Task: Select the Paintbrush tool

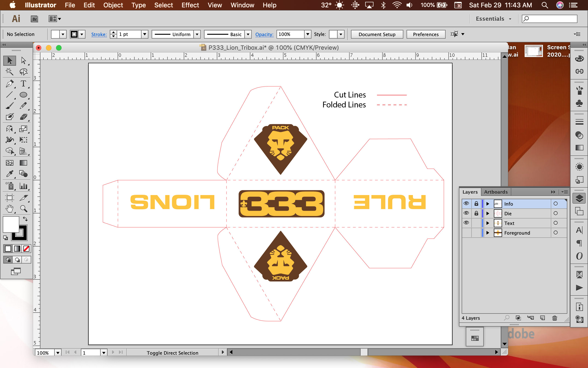Action: 10,106
